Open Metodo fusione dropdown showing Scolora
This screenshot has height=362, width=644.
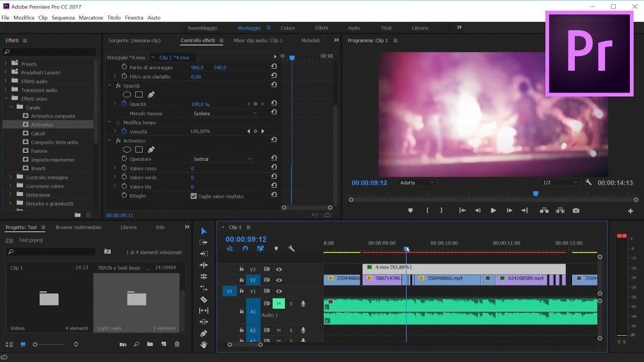pyautogui.click(x=225, y=113)
